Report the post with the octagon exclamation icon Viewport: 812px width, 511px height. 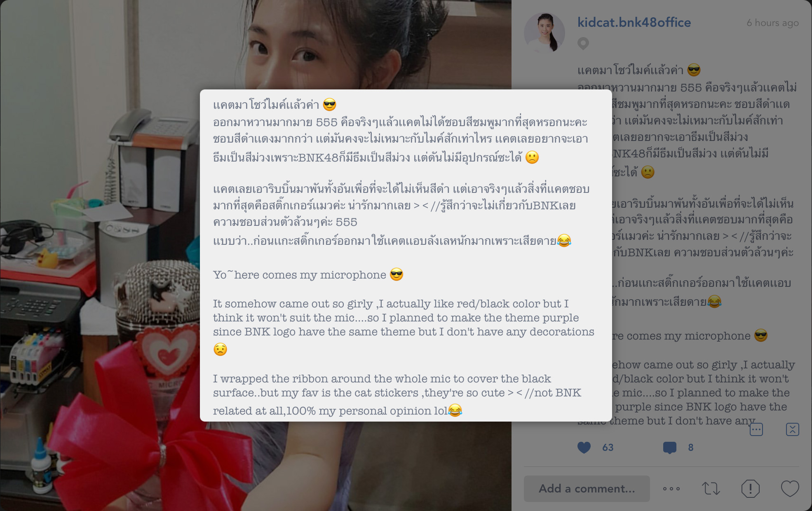pos(751,489)
